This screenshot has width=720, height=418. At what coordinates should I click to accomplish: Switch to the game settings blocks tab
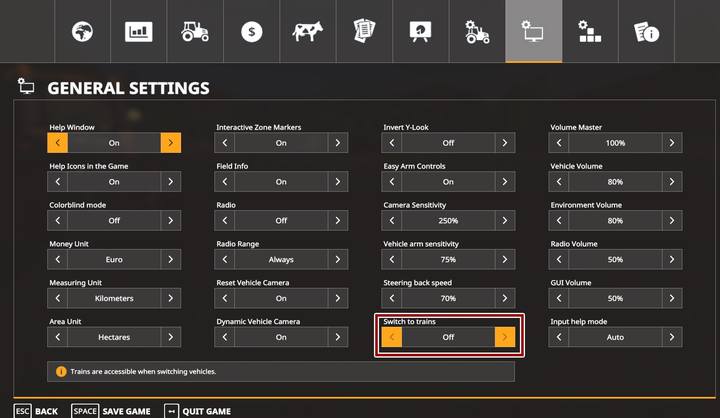coord(590,31)
